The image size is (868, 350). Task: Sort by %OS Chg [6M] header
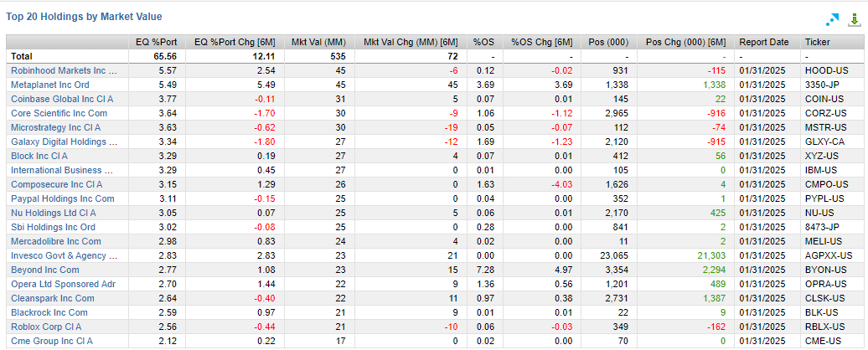542,42
